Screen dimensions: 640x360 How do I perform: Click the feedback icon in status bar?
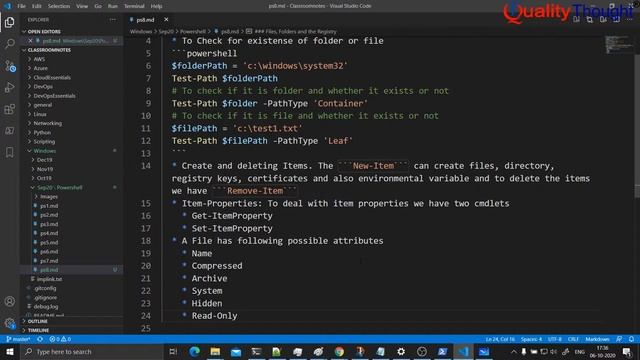pyautogui.click(x=619, y=339)
